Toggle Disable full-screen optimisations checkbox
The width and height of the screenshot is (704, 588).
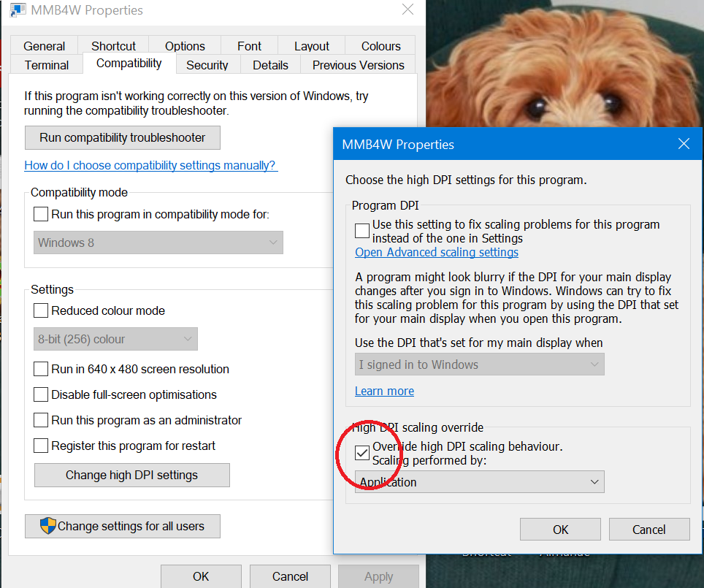pos(41,395)
